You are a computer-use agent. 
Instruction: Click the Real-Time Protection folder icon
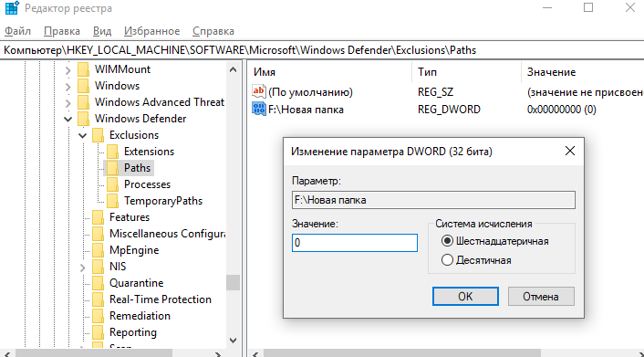tap(99, 299)
